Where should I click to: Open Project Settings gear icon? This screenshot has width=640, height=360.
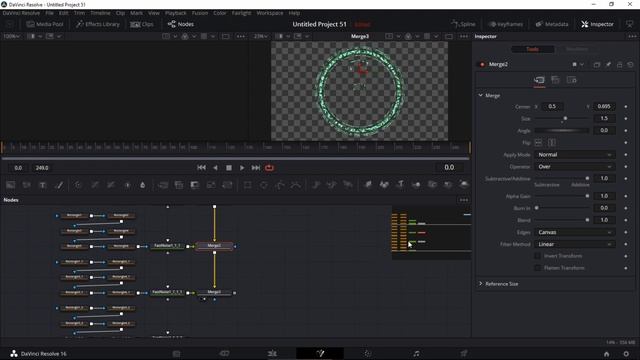(x=626, y=354)
